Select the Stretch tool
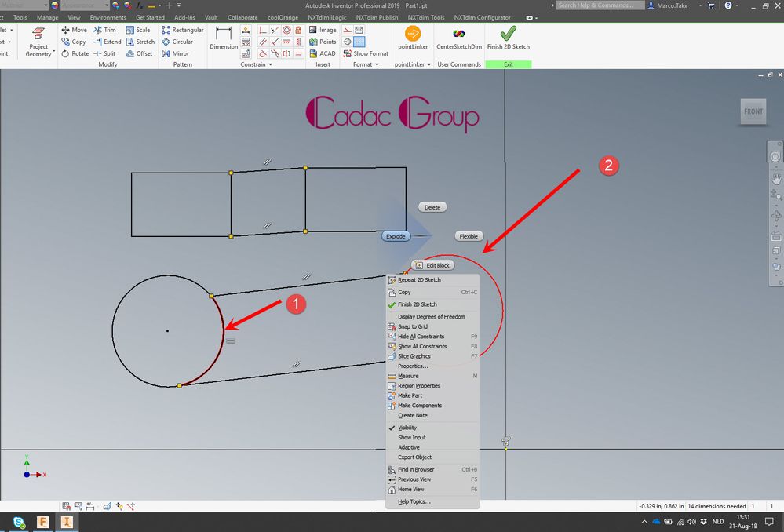Image resolution: width=784 pixels, height=532 pixels. (x=140, y=42)
